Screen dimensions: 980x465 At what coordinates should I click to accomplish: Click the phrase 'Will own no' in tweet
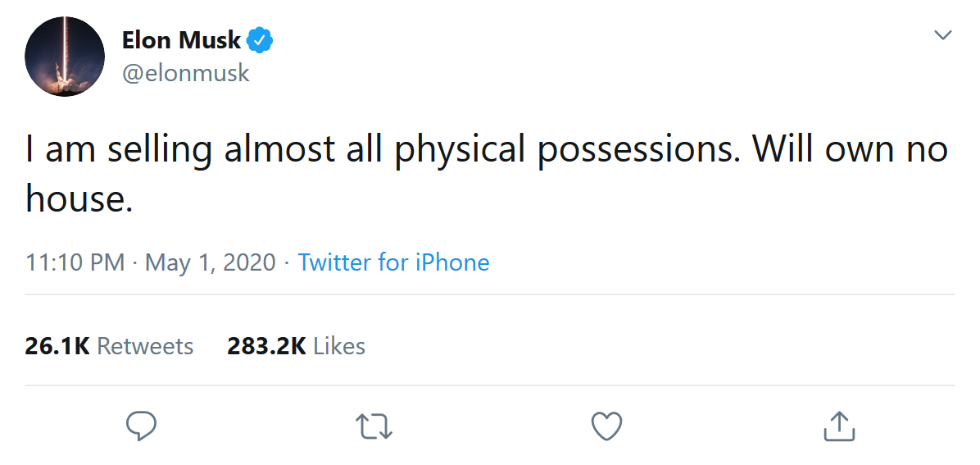tap(850, 149)
